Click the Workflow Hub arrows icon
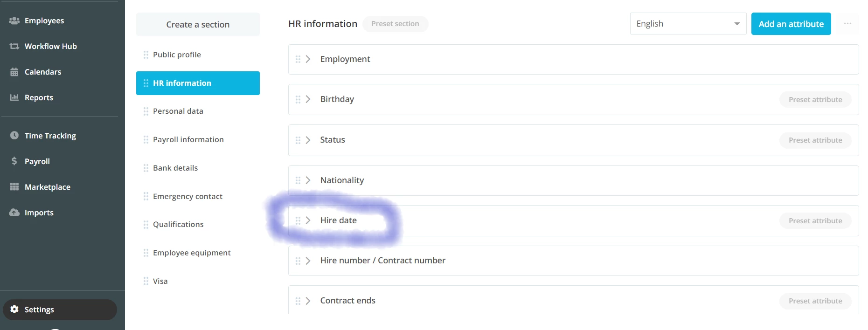 click(14, 46)
